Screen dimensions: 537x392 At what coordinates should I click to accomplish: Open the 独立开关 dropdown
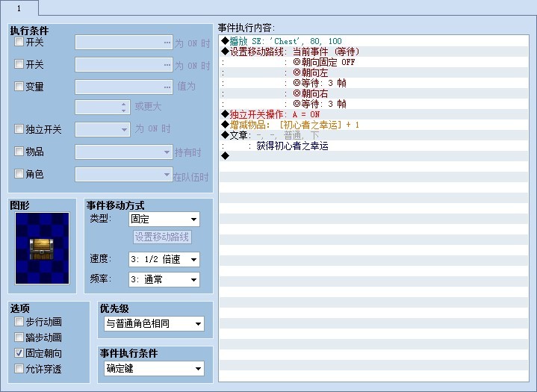click(102, 130)
